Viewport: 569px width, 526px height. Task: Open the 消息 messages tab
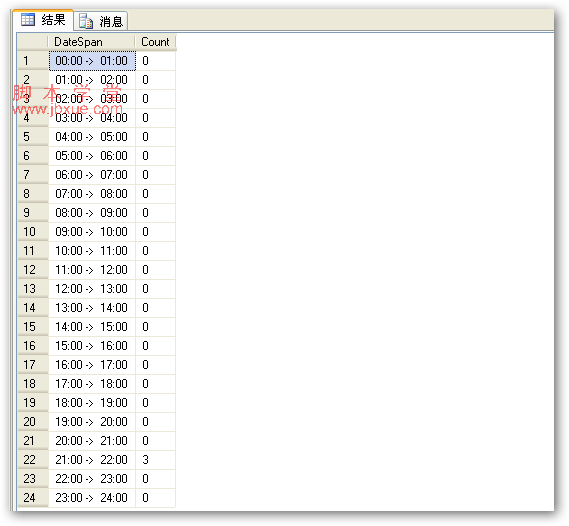coord(101,21)
